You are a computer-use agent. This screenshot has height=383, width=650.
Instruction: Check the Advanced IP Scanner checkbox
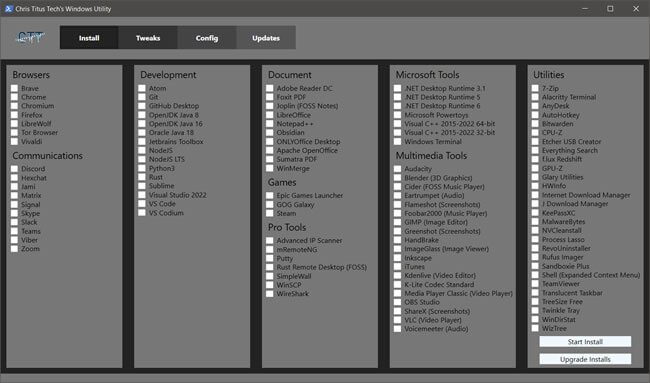pyautogui.click(x=270, y=240)
